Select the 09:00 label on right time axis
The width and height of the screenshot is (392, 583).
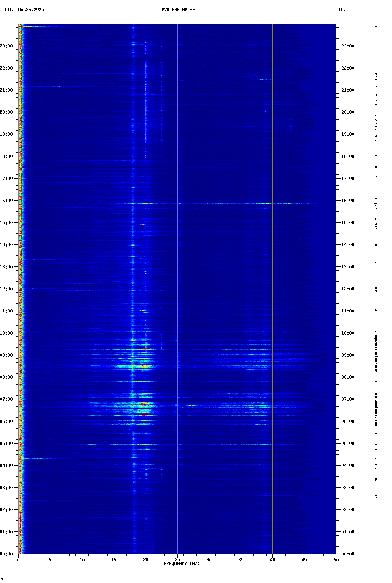click(x=348, y=355)
